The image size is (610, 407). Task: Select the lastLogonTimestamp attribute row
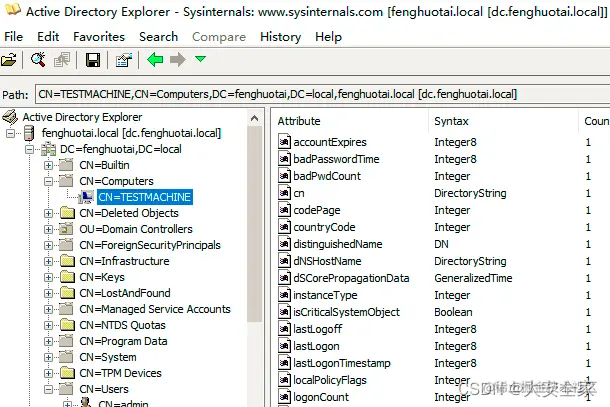tap(441, 363)
